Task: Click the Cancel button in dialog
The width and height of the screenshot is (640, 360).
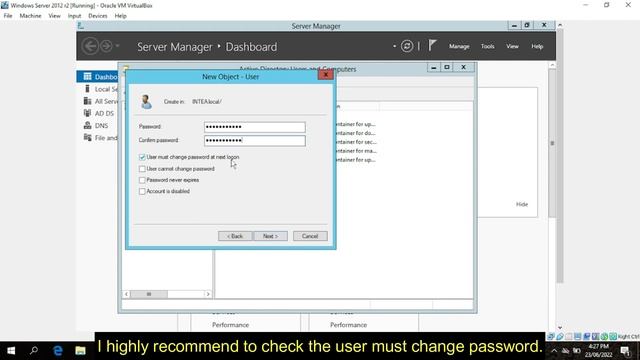Action: [x=310, y=236]
